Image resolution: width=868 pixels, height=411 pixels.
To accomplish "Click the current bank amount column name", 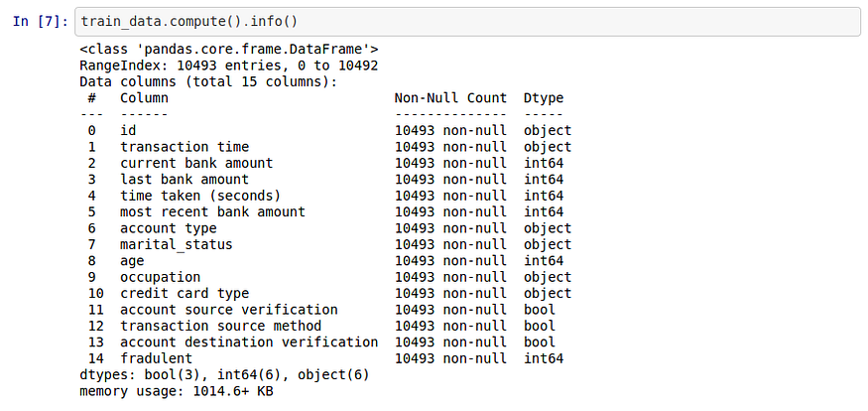I will (x=196, y=164).
